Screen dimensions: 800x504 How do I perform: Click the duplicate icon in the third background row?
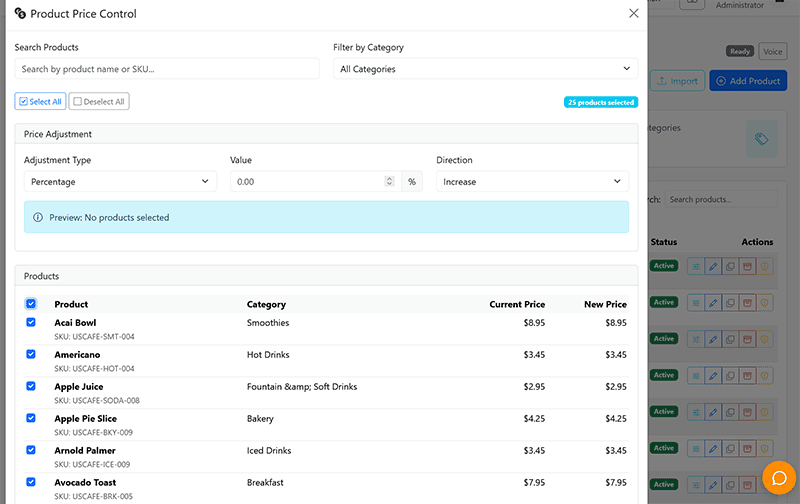click(730, 339)
